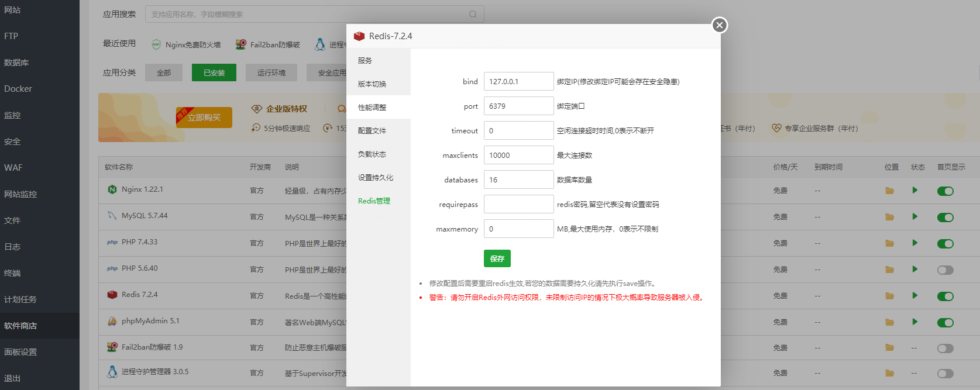Open folder location of phpMyAdmin 5.1
The height and width of the screenshot is (390, 980).
point(890,322)
